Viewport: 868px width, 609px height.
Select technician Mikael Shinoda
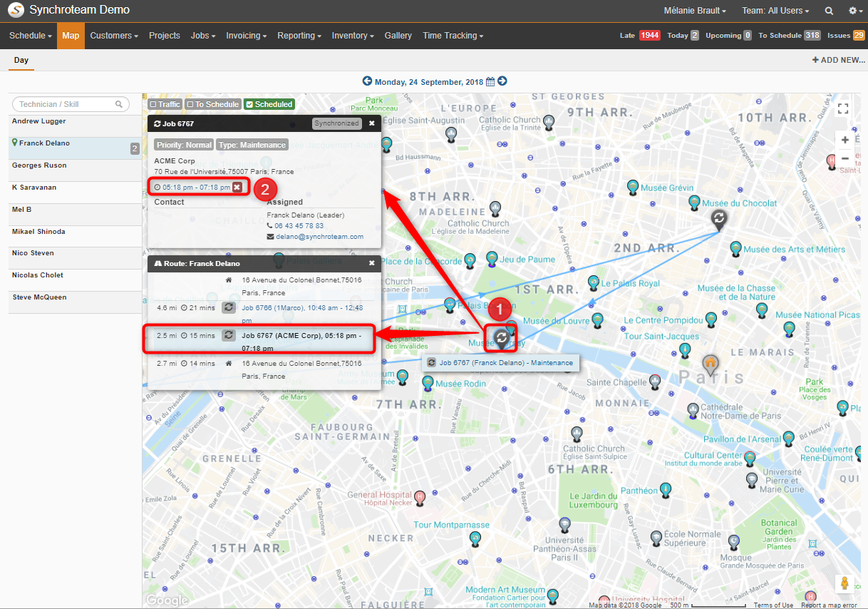point(76,237)
